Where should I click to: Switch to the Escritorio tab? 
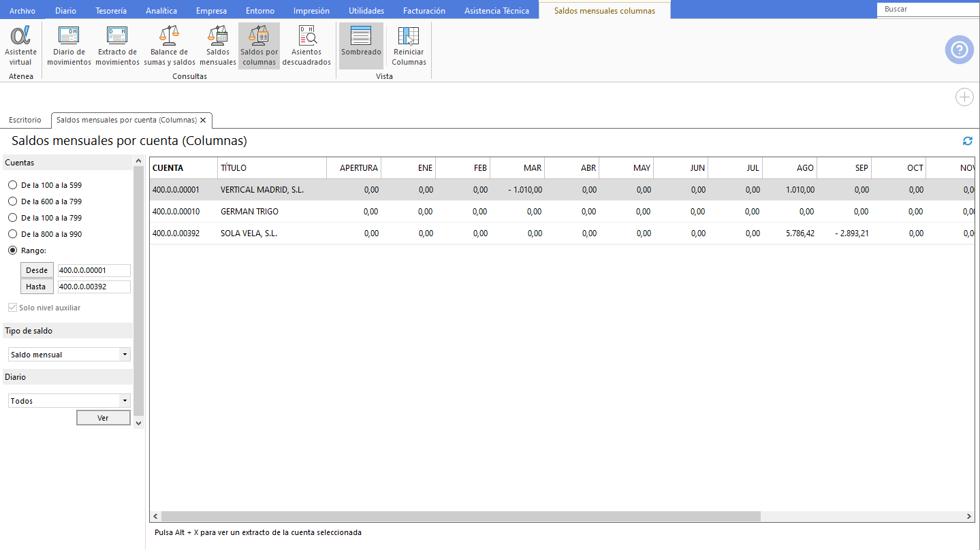coord(25,120)
